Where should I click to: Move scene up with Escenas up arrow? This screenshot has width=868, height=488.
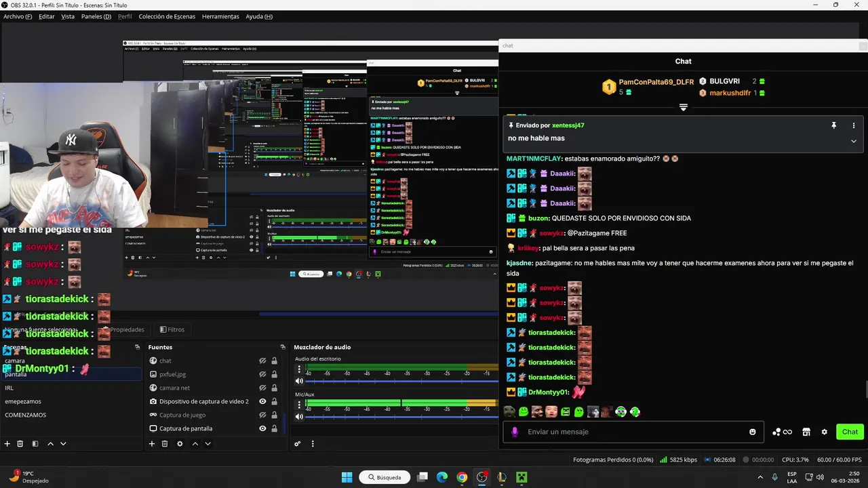point(50,444)
